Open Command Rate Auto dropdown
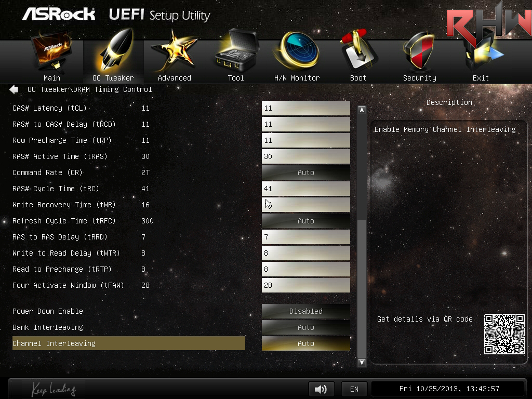Viewport: 532px width, 399px height. (305, 172)
